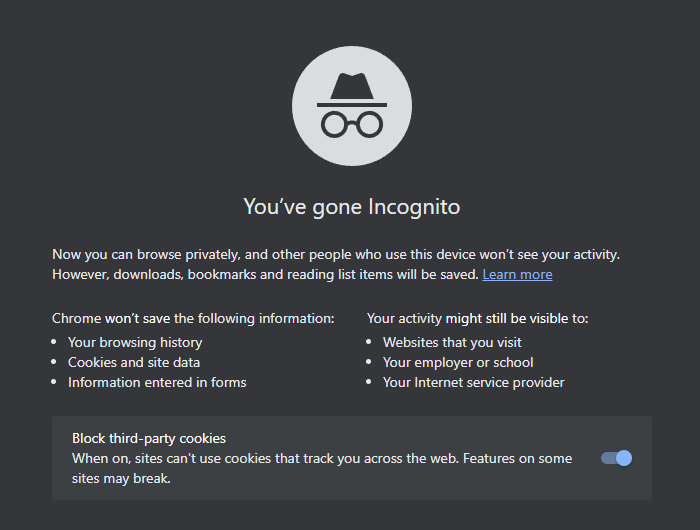
Task: Click the bullet beside "Your browsing history"
Action: pyautogui.click(x=54, y=342)
